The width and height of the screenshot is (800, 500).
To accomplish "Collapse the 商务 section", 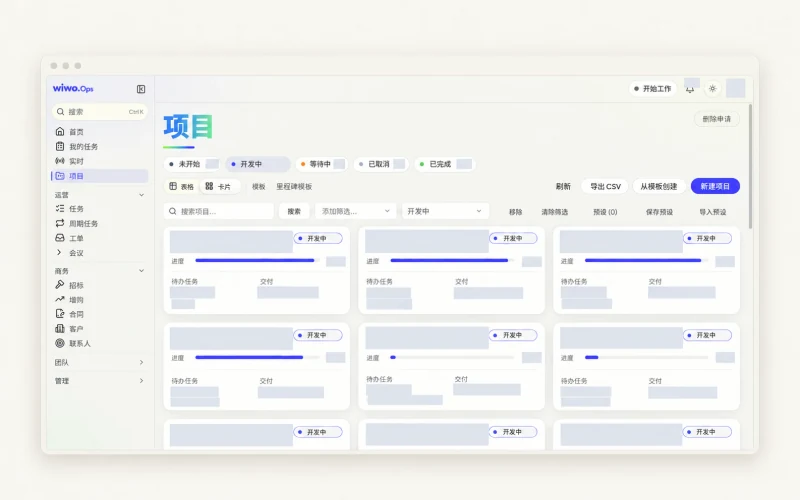I will click(141, 271).
